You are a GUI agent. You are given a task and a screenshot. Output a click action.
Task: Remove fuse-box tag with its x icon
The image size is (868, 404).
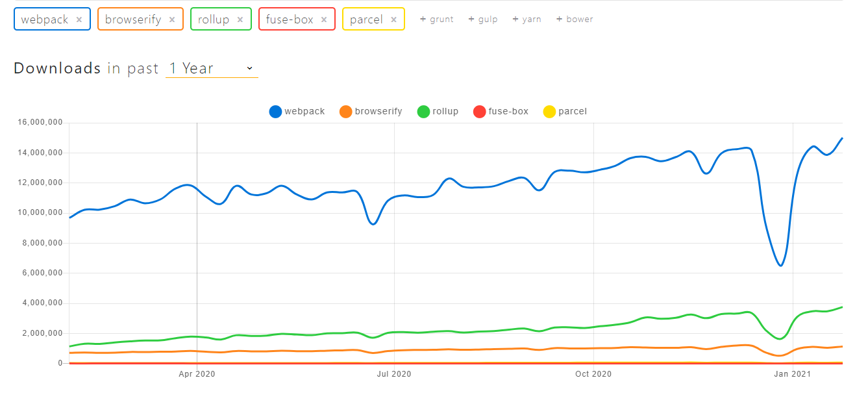click(x=324, y=19)
